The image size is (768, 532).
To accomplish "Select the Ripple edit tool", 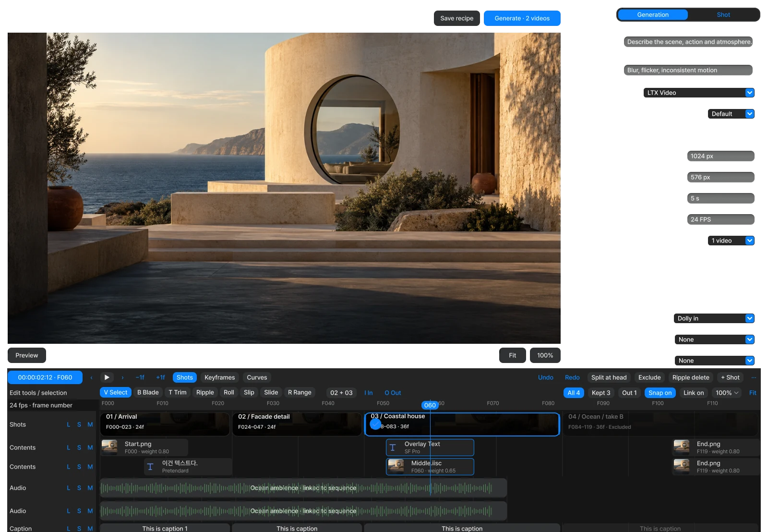I will click(205, 392).
